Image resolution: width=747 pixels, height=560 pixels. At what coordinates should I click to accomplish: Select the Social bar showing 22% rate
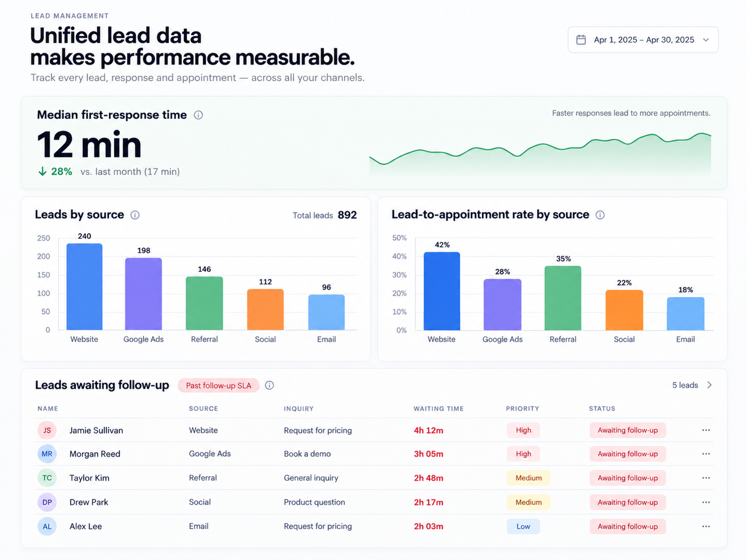pos(624,310)
